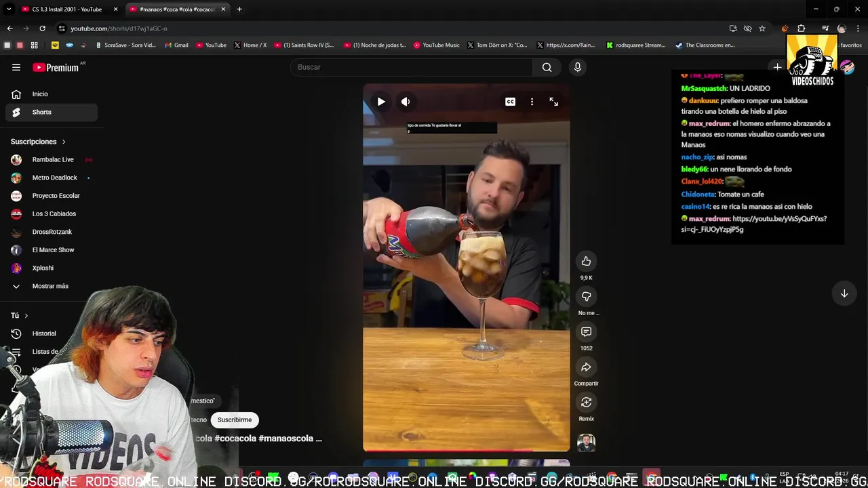Expand the Short to fullscreen
Viewport: 868px width, 488px height.
tap(553, 102)
